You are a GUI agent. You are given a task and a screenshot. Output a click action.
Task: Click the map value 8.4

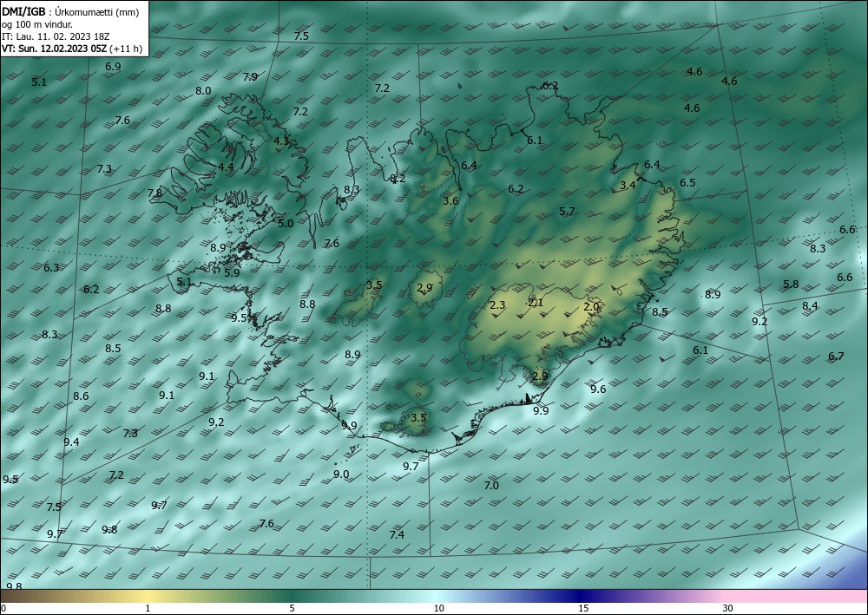tap(810, 306)
